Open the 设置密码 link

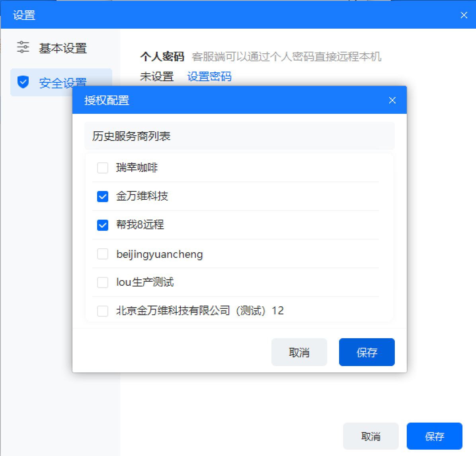point(209,76)
